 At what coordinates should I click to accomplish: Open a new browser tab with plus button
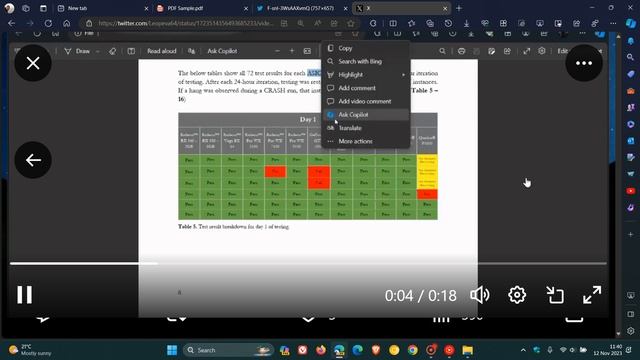(459, 8)
